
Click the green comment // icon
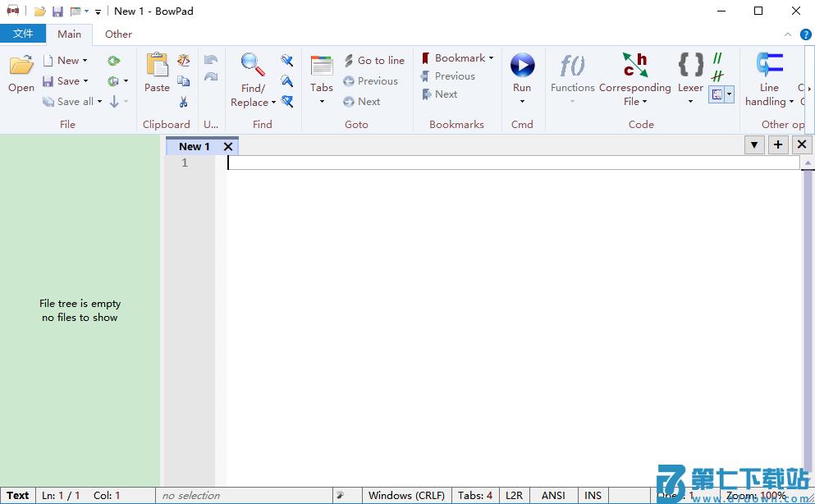717,58
